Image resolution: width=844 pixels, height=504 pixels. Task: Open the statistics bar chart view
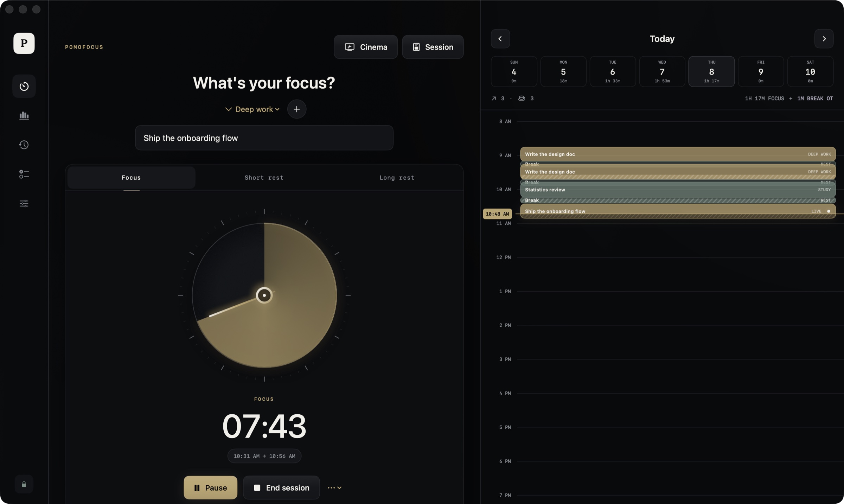[24, 115]
